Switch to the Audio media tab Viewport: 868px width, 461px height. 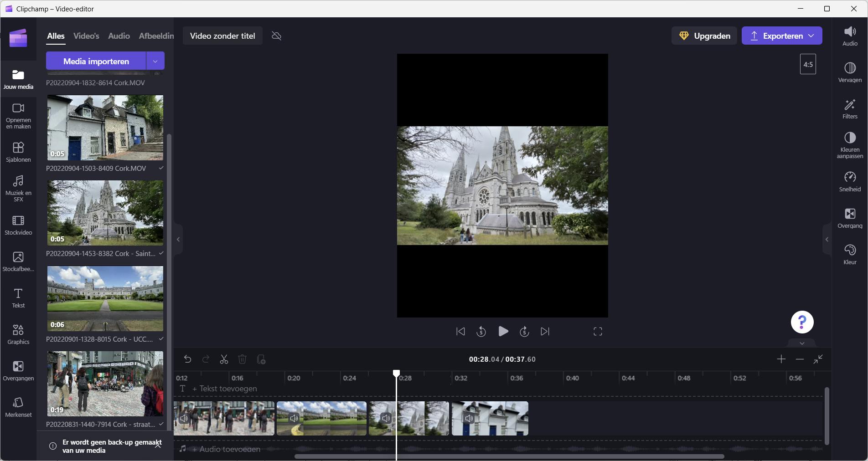119,36
